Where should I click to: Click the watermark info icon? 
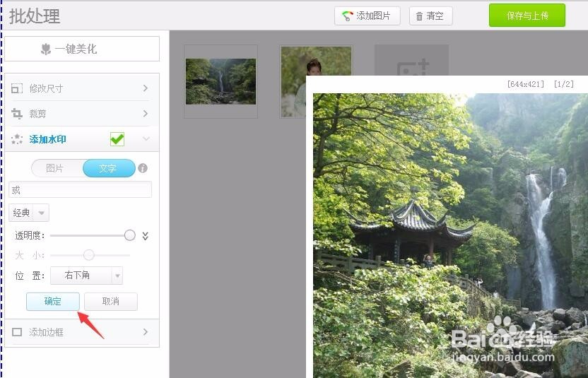(143, 168)
